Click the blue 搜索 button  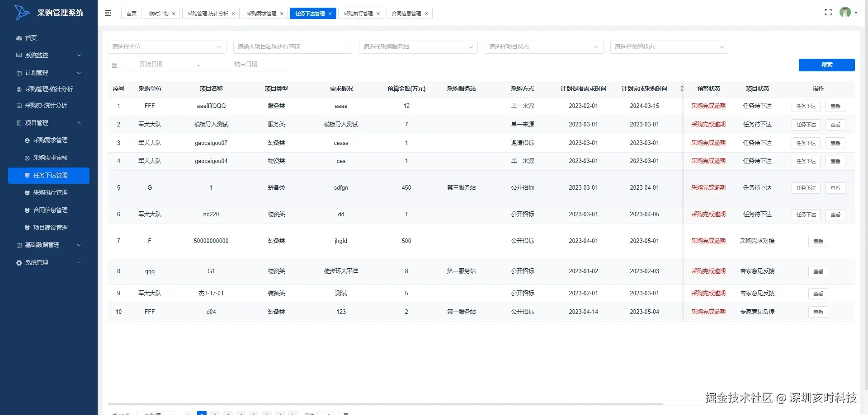click(826, 65)
